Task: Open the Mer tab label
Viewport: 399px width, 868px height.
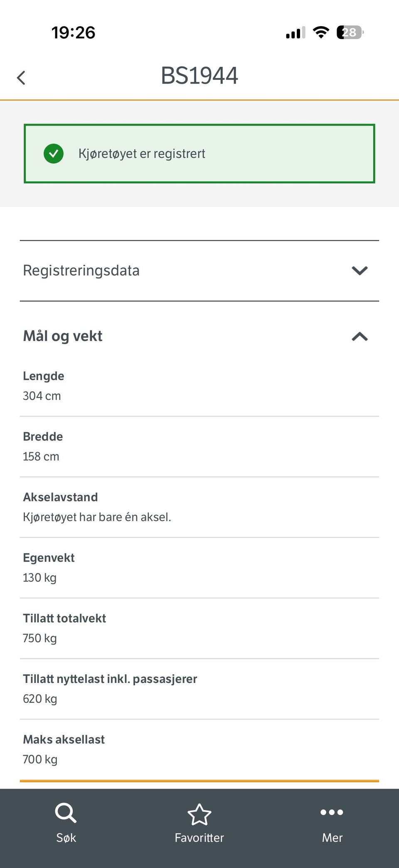Action: tap(332, 838)
